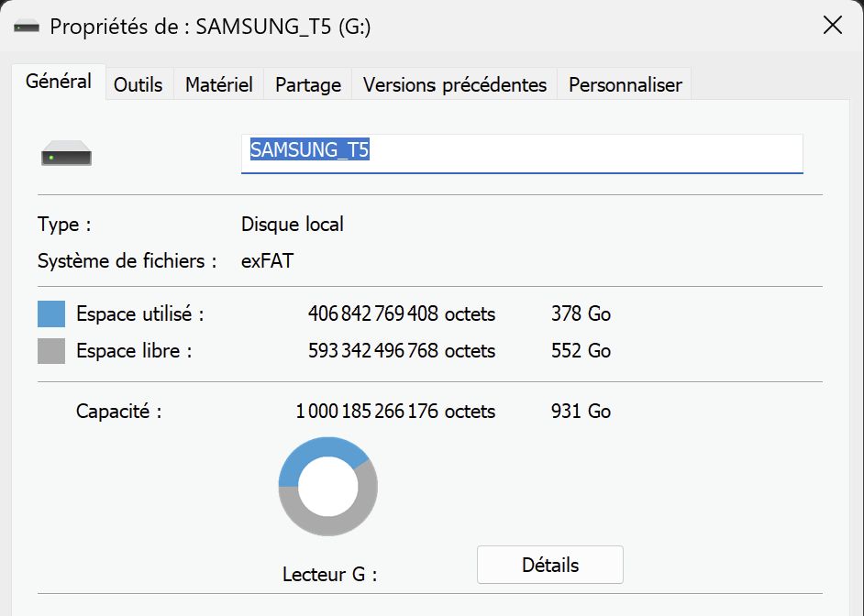Switch to the Personnaliser tab
Image resolution: width=864 pixels, height=616 pixels.
point(624,83)
